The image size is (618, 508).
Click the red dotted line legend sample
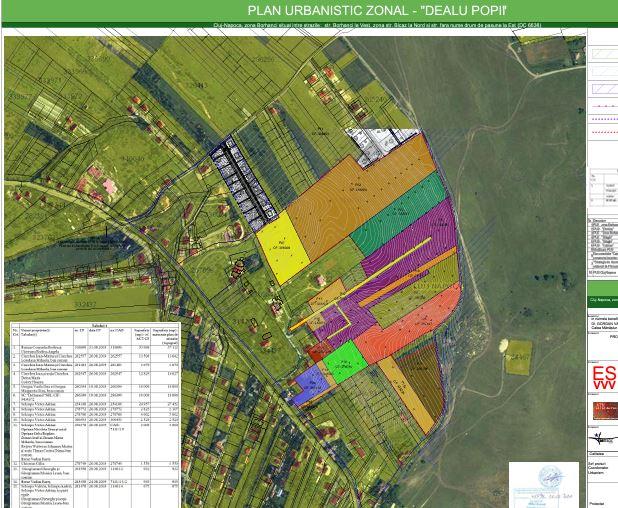point(603,131)
